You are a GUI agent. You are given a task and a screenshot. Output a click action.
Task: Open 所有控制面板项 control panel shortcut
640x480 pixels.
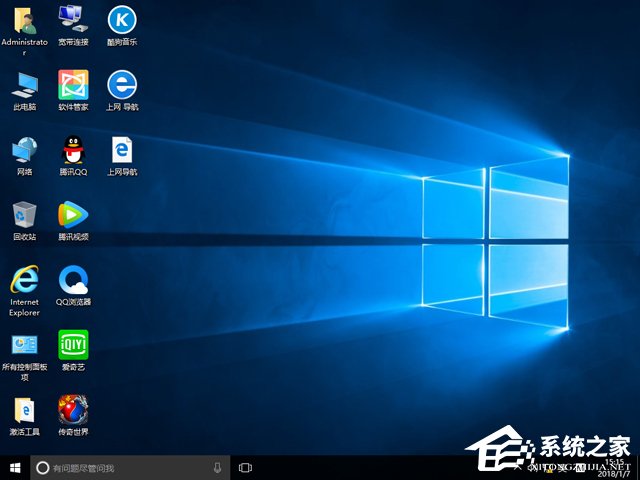[24, 345]
